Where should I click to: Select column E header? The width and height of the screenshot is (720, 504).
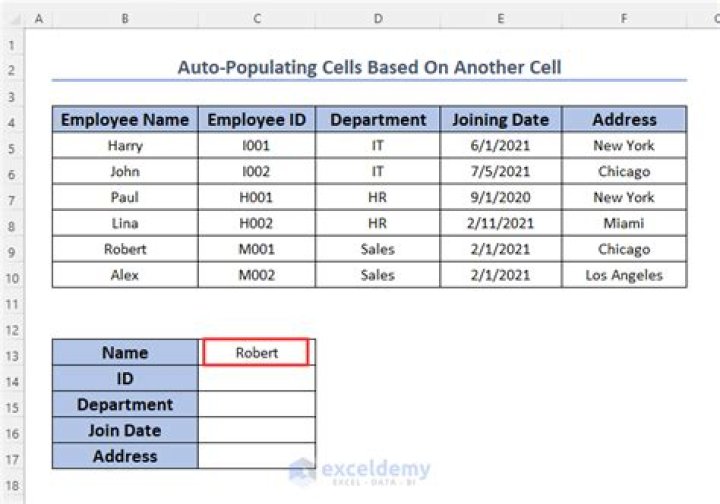point(501,18)
